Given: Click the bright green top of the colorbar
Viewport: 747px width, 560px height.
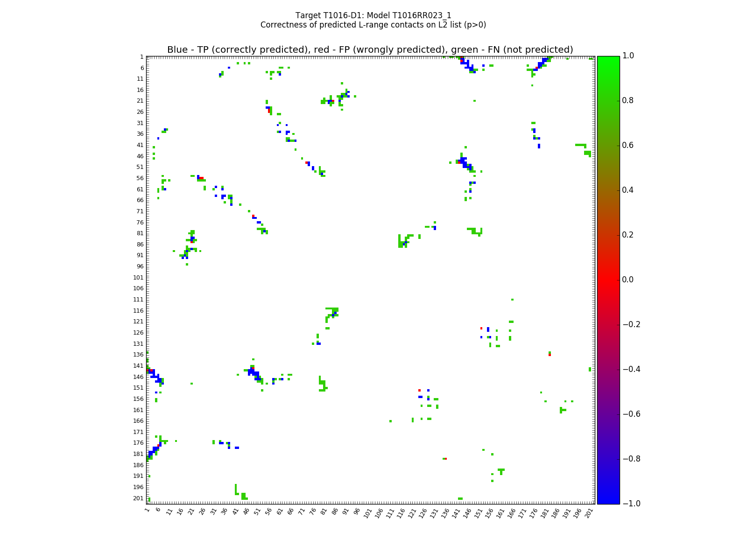Looking at the screenshot, I should pyautogui.click(x=608, y=58).
